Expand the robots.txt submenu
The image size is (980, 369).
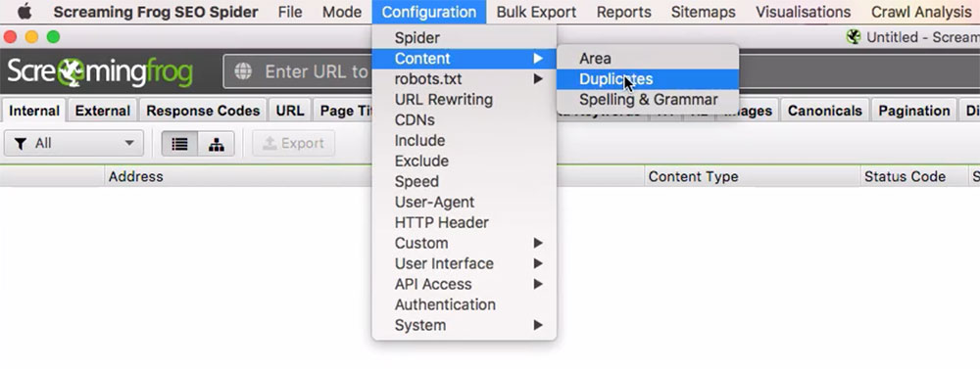[x=464, y=79]
